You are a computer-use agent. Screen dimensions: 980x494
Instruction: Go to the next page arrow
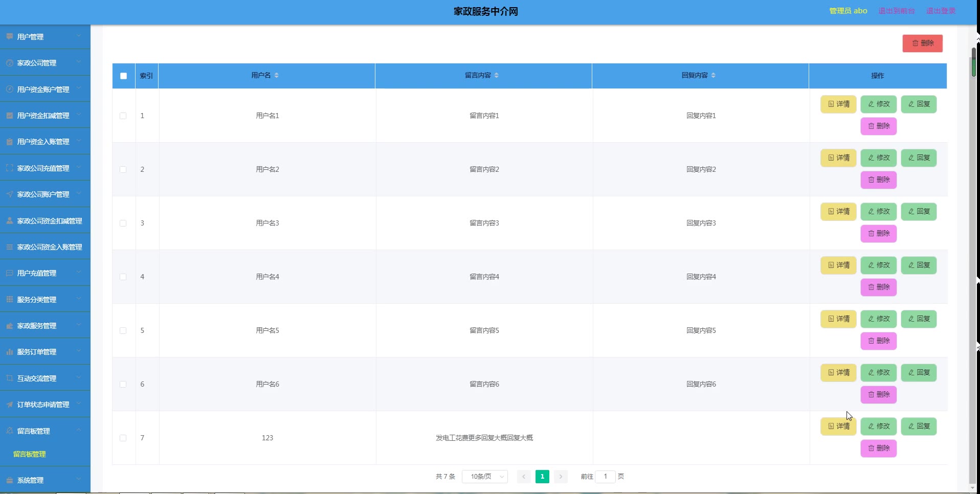(x=561, y=477)
